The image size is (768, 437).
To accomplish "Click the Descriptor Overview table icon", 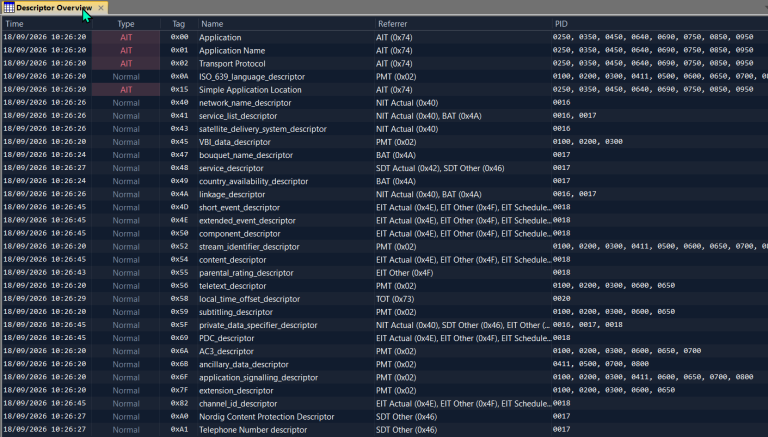I will point(9,8).
